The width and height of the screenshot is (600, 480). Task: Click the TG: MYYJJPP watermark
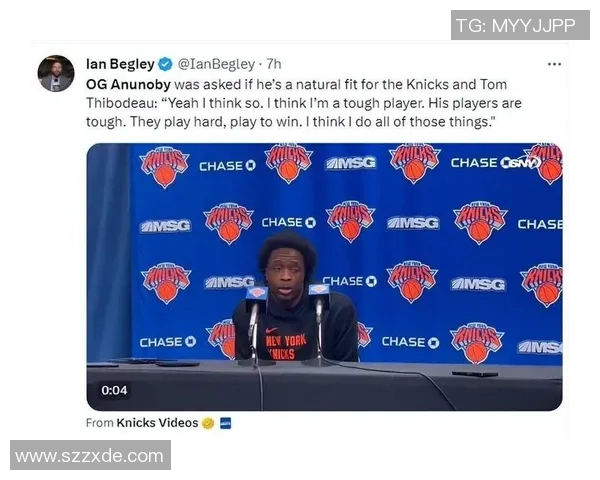tap(520, 25)
